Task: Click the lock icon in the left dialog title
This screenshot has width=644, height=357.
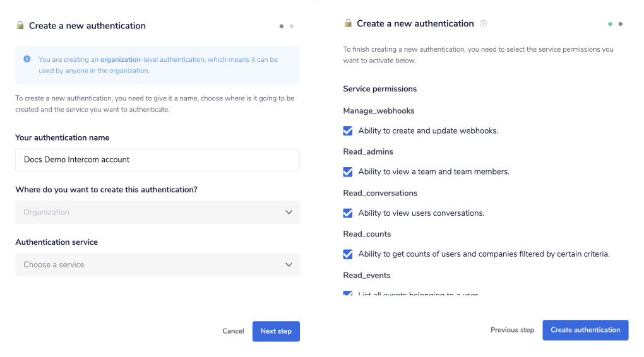Action: tap(20, 26)
